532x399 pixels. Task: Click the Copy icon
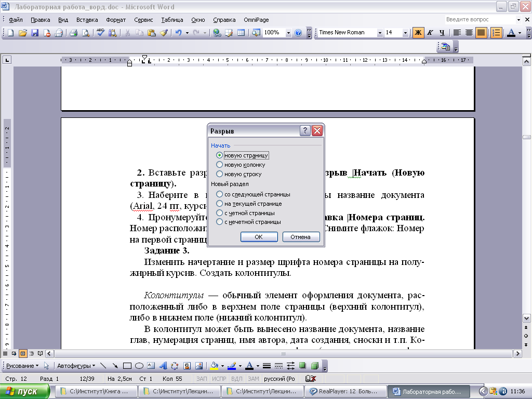click(139, 33)
